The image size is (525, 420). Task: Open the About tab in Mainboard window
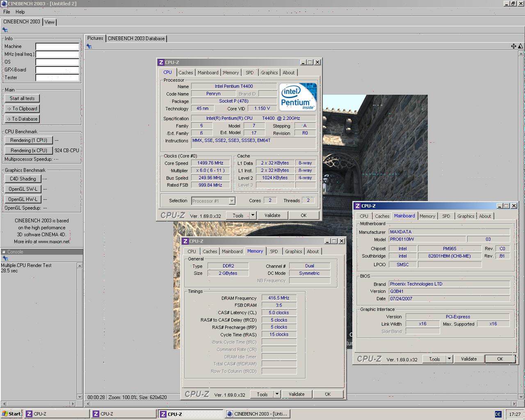pos(485,216)
